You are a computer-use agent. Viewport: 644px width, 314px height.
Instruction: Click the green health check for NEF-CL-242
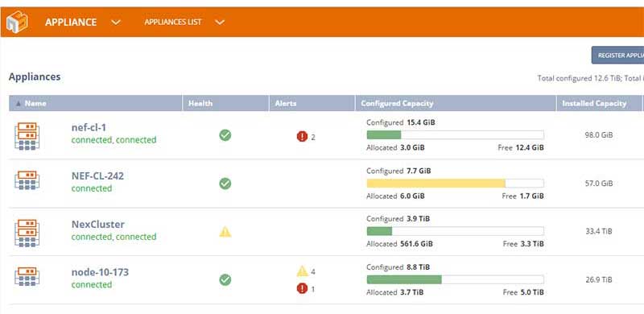[x=225, y=184]
